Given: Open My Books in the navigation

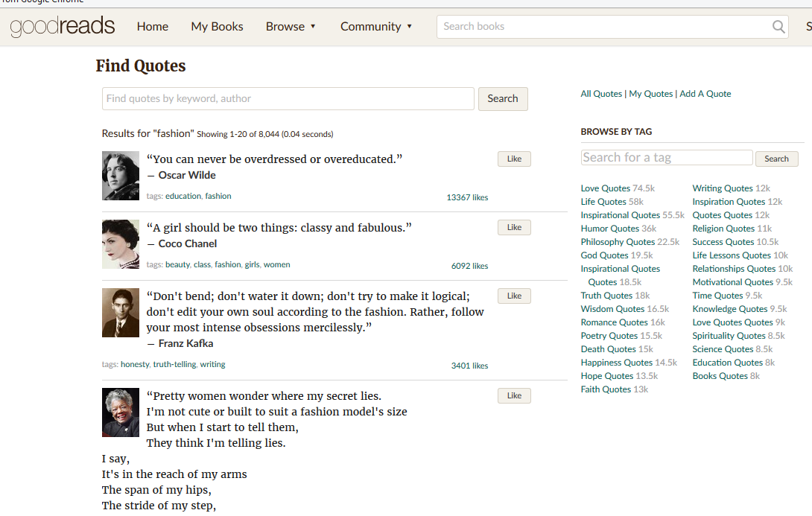Looking at the screenshot, I should [217, 26].
